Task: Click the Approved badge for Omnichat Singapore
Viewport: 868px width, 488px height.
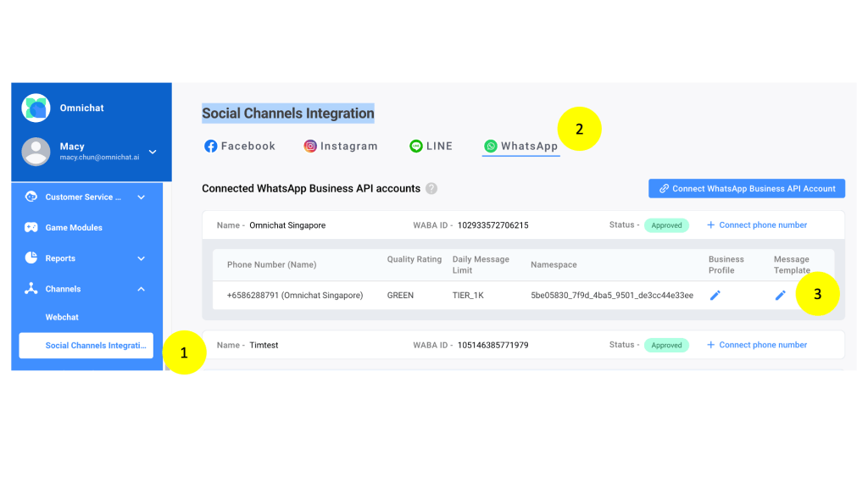Action: click(x=666, y=225)
